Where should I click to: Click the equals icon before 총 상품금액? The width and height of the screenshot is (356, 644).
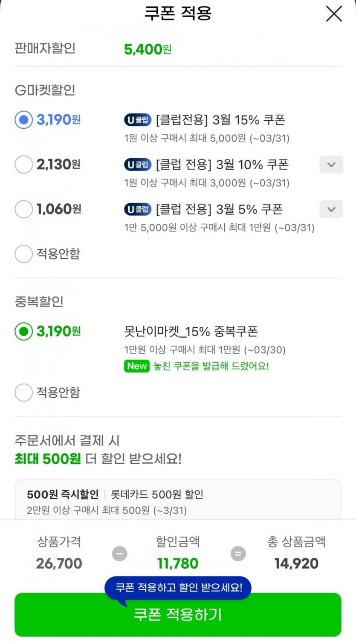(238, 554)
